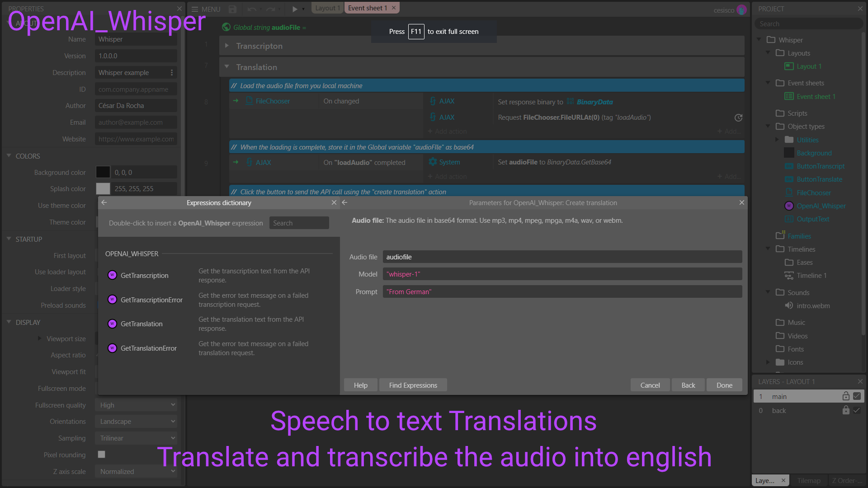This screenshot has width=868, height=488.
Task: Click the GetTranslation expression icon
Action: pyautogui.click(x=113, y=324)
